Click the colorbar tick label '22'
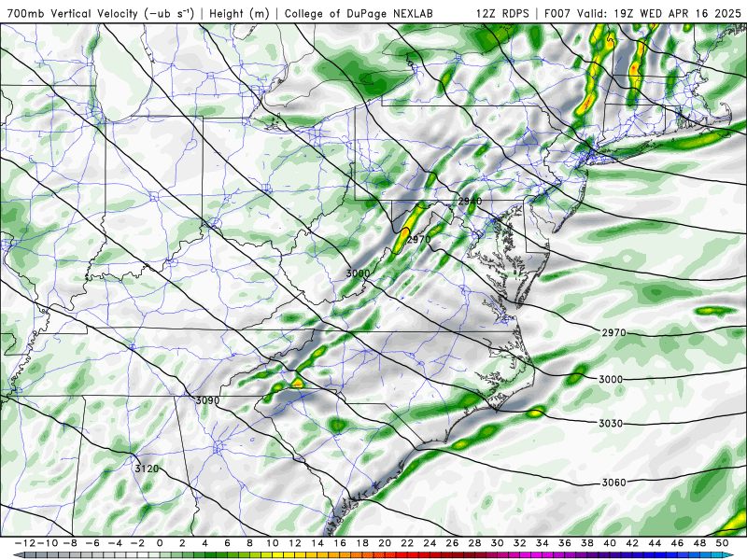This screenshot has height=560, width=747. click(407, 543)
